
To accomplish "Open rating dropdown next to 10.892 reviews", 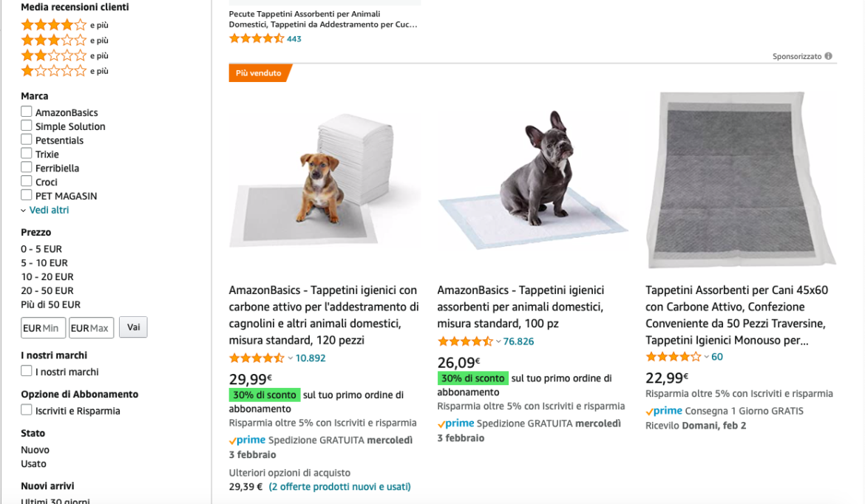I will click(291, 358).
